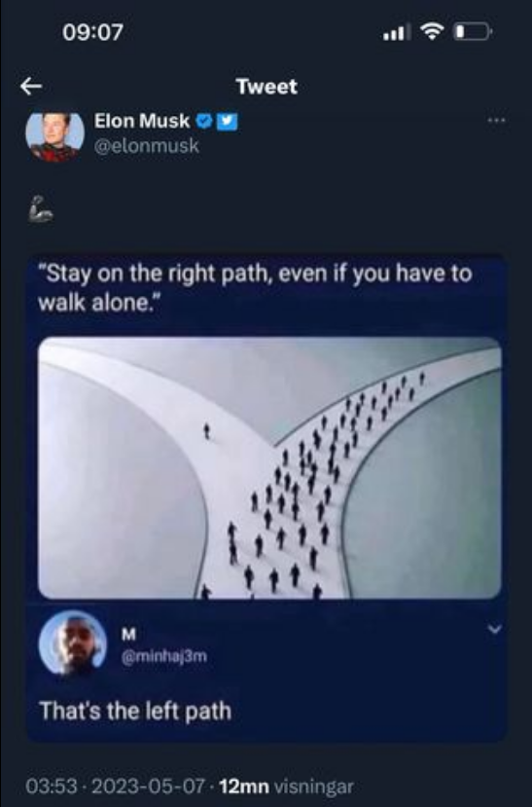Click the Twitter bird affiliate badge
532x807 pixels.
pos(227,122)
